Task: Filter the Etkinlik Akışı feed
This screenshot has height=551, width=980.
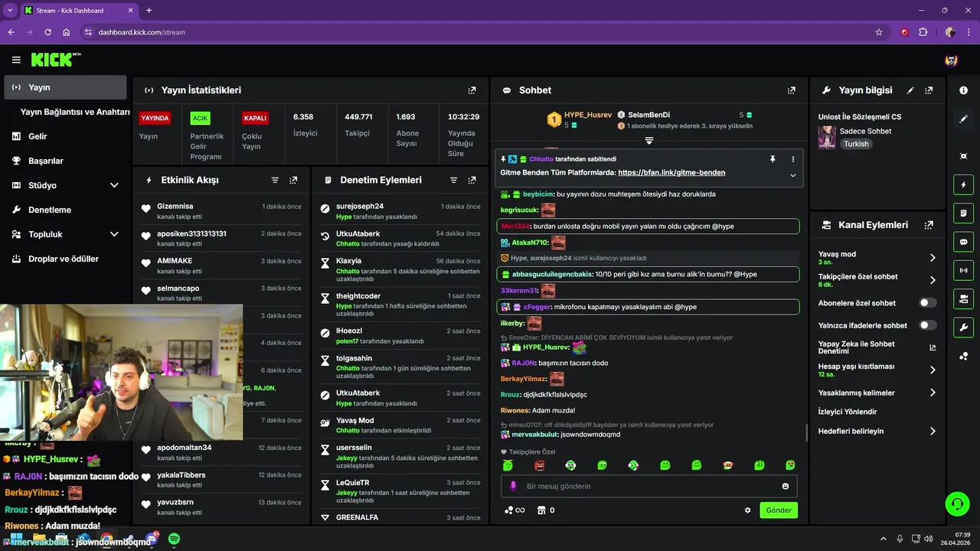Action: (x=275, y=180)
